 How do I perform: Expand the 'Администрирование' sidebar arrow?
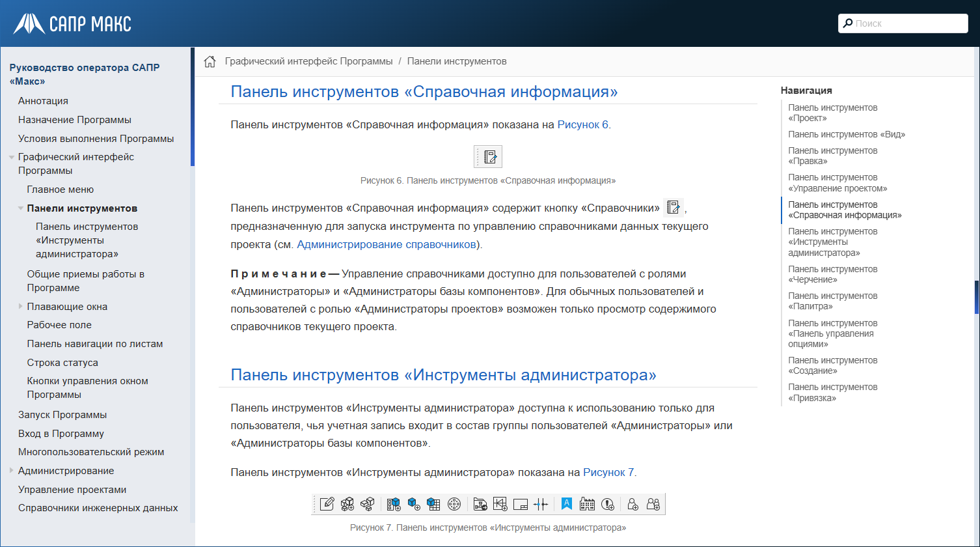click(x=12, y=471)
